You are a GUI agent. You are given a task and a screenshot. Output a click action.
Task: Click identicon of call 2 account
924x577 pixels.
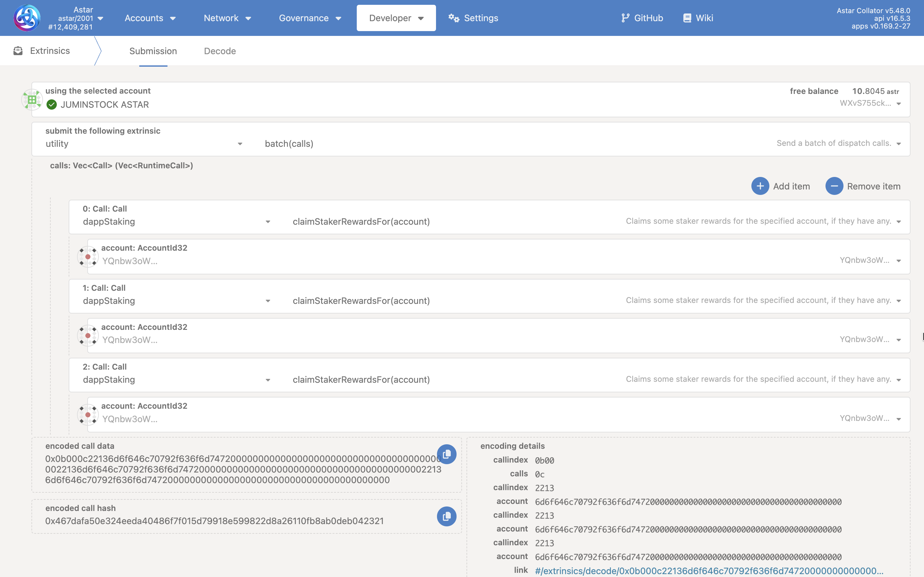point(88,415)
